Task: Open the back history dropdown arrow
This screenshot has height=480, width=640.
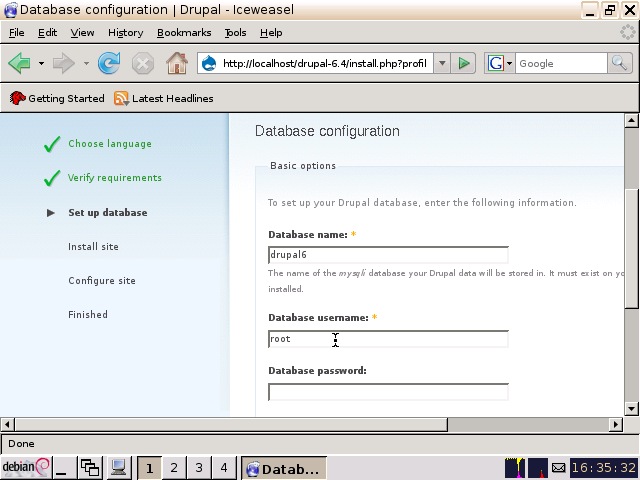Action: point(41,63)
